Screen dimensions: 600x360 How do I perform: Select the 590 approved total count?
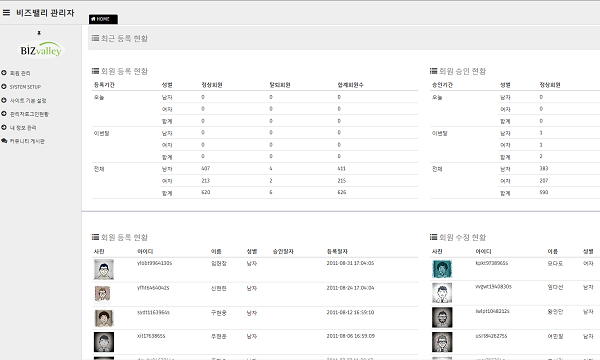544,192
